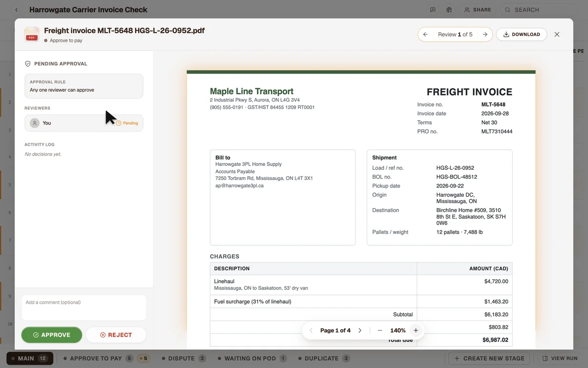Switch to the Main stage tab
Screen dimensions: 588x368
29,359
